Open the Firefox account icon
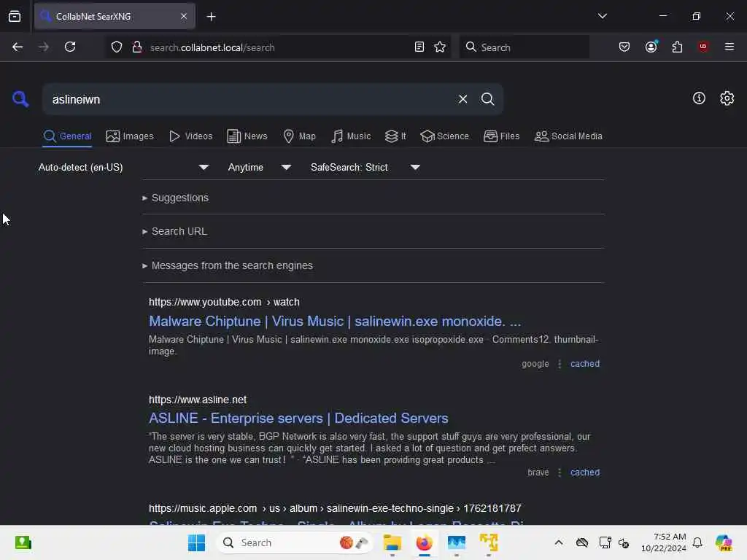Image resolution: width=747 pixels, height=560 pixels. click(x=651, y=47)
